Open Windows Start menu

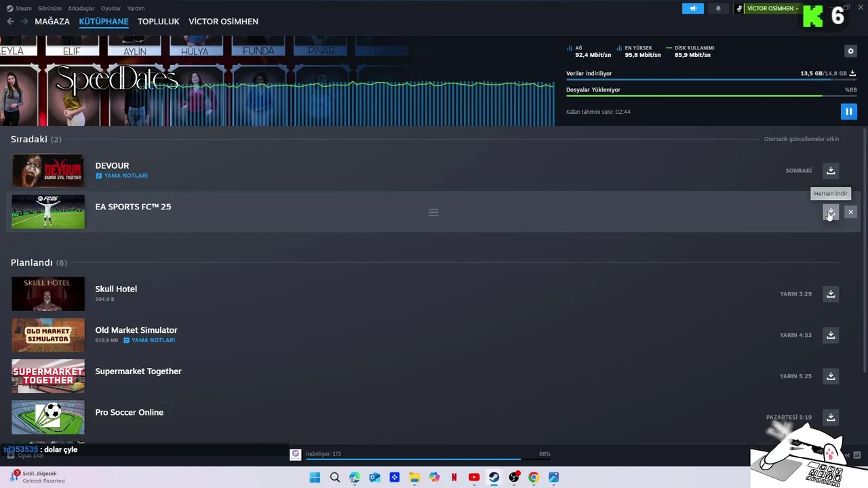coord(315,477)
